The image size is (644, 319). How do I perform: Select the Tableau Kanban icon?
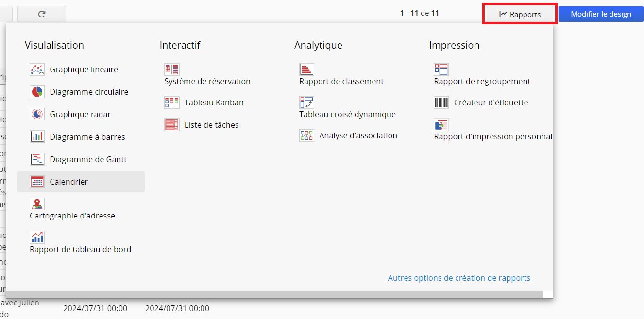[172, 102]
